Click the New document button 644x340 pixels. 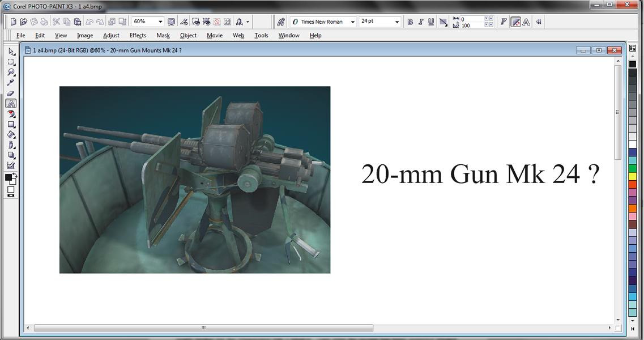(14, 22)
